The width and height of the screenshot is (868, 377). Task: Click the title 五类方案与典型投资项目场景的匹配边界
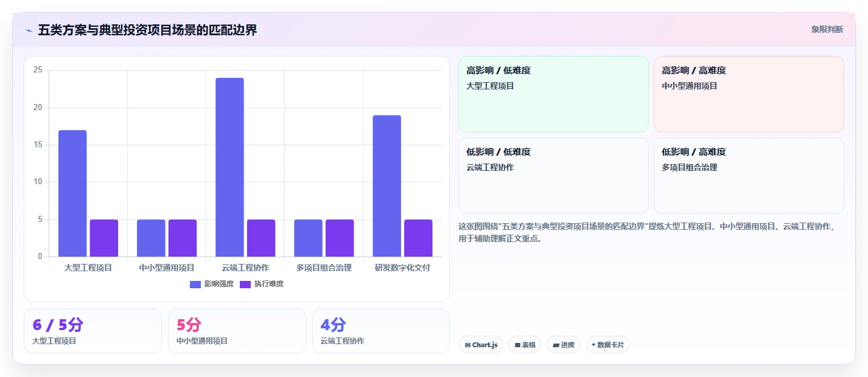tap(147, 30)
